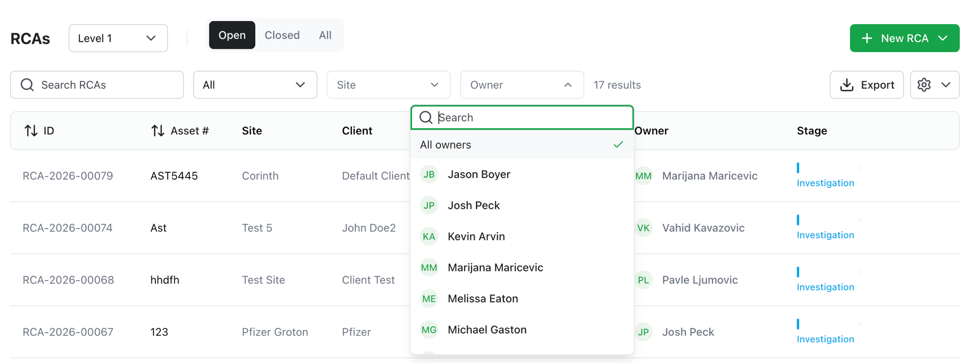This screenshot has width=980, height=363.
Task: Click the Corinth site cell
Action: 260,176
